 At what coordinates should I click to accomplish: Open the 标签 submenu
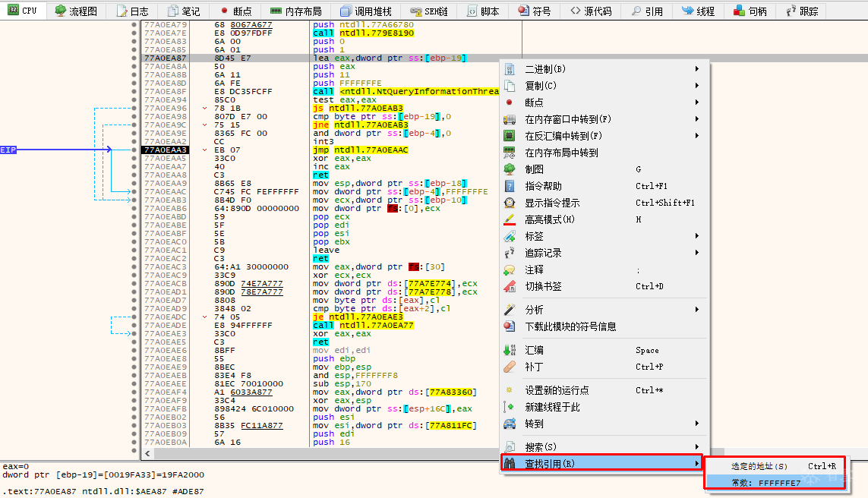click(x=604, y=236)
